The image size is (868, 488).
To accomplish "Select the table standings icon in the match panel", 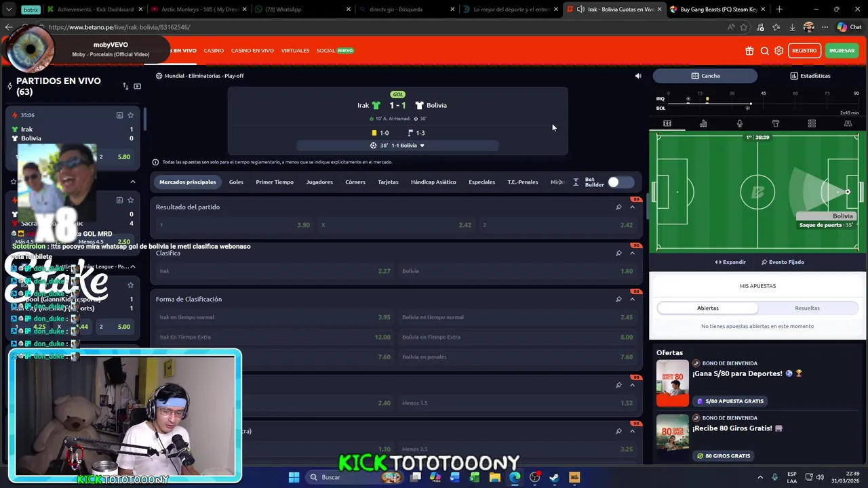I will (812, 123).
